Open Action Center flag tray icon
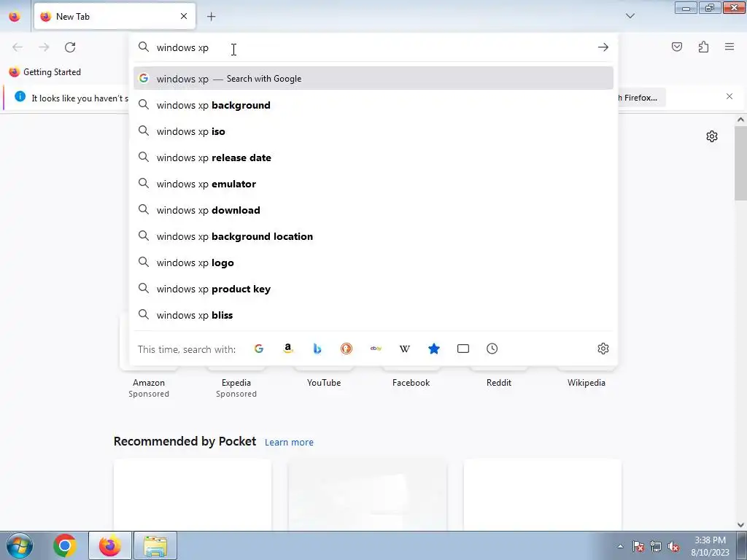 point(638,546)
